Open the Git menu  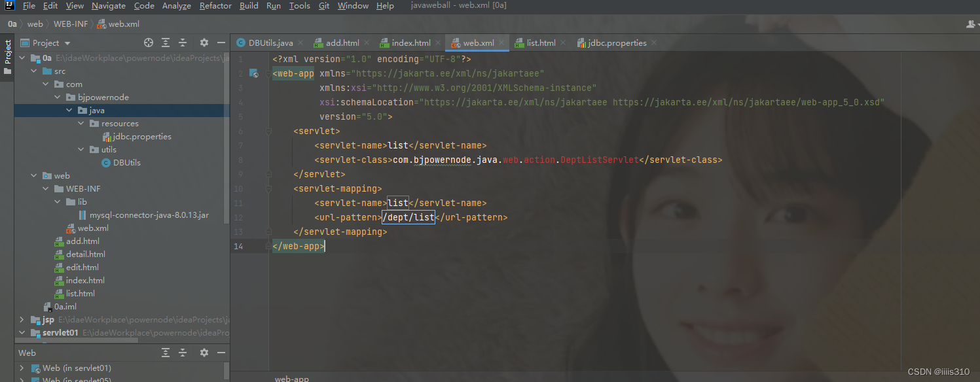click(x=324, y=6)
